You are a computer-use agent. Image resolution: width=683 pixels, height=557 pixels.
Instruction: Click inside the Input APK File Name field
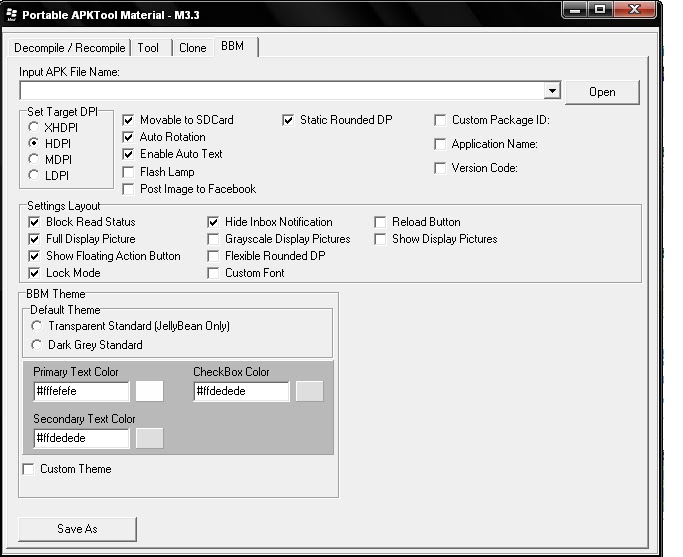(282, 91)
